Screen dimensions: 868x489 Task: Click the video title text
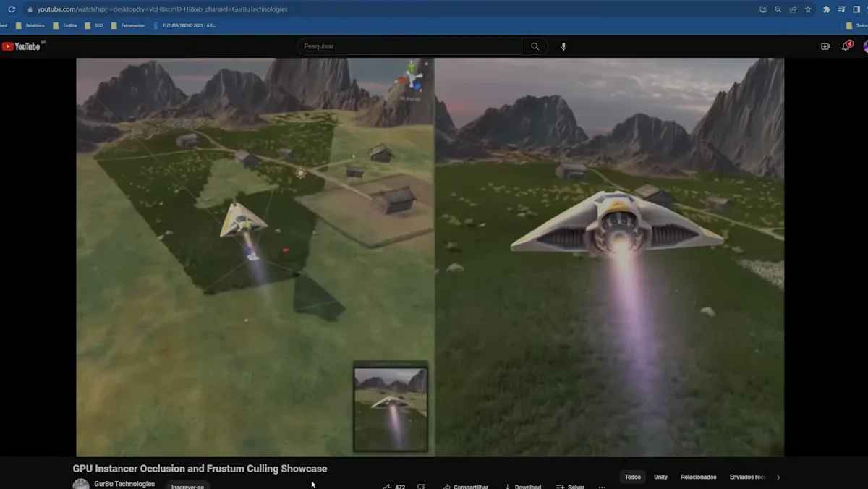click(200, 469)
